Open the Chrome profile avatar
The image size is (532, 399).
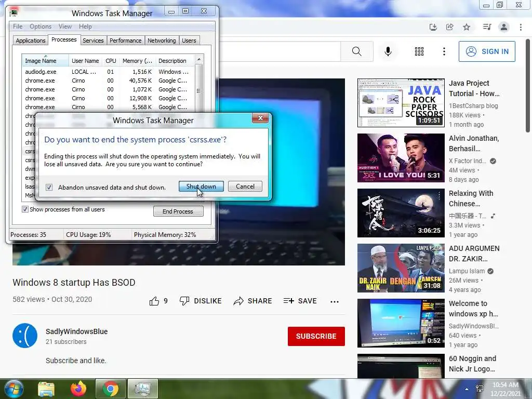coord(504,27)
